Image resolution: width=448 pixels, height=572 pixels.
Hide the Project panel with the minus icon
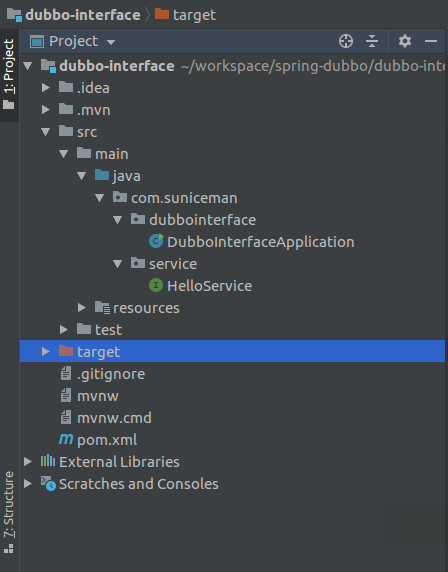point(431,41)
